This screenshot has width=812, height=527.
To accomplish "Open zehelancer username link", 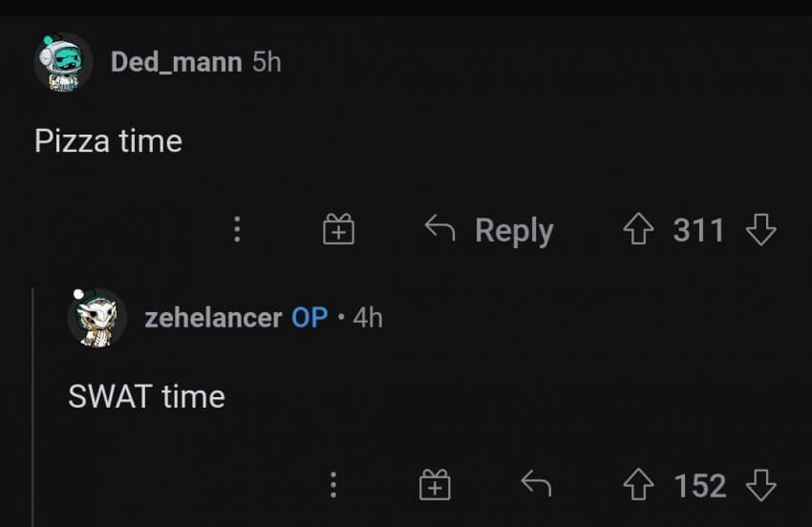I will click(x=213, y=317).
